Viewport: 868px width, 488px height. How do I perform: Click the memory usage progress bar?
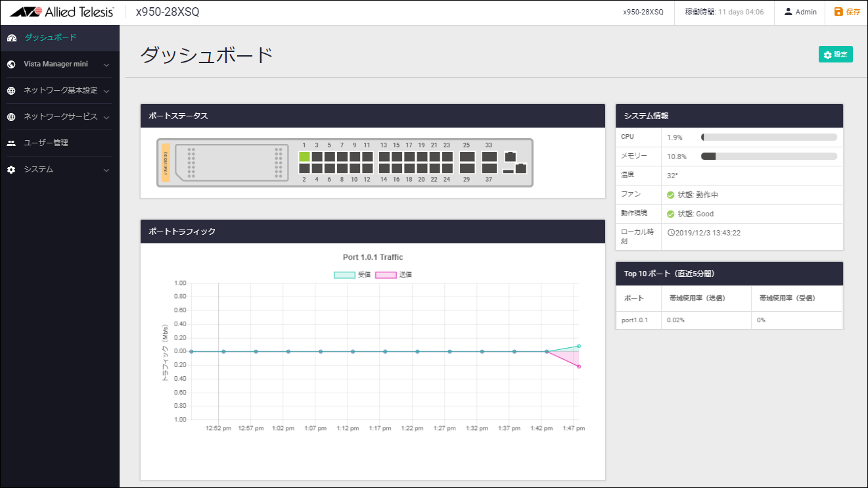tap(769, 157)
